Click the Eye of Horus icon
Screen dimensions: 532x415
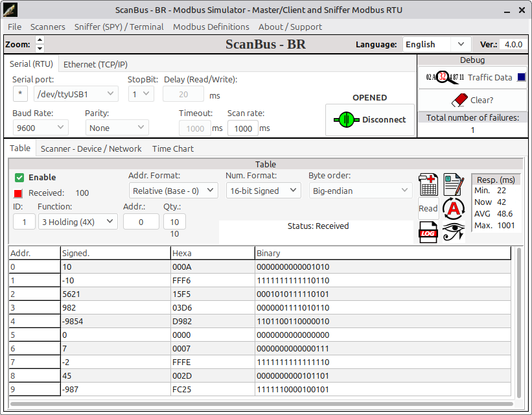[x=454, y=232]
